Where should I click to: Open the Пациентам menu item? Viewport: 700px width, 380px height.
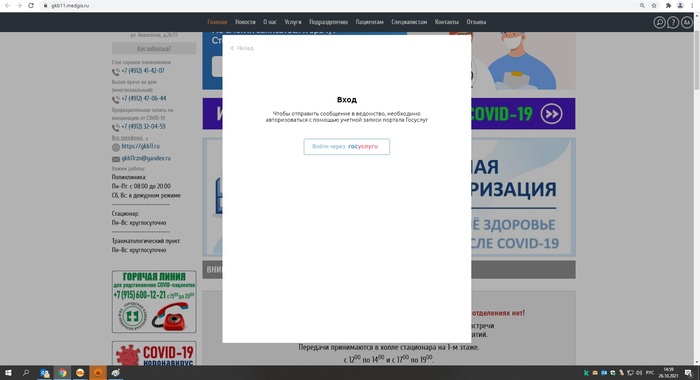[369, 22]
